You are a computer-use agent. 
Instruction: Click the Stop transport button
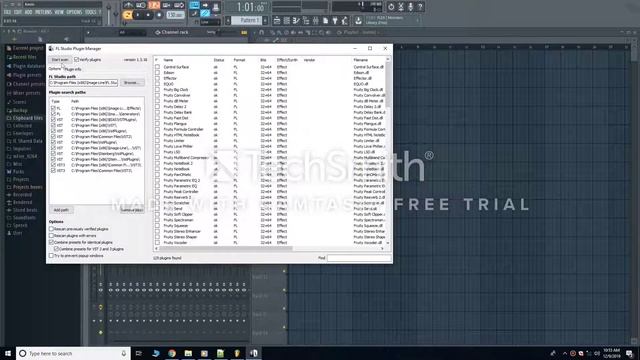(x=148, y=15)
